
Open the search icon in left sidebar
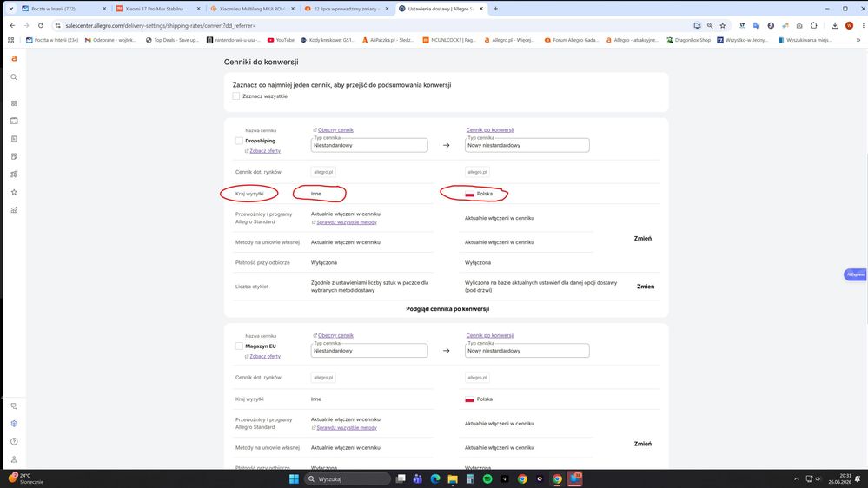coord(14,77)
